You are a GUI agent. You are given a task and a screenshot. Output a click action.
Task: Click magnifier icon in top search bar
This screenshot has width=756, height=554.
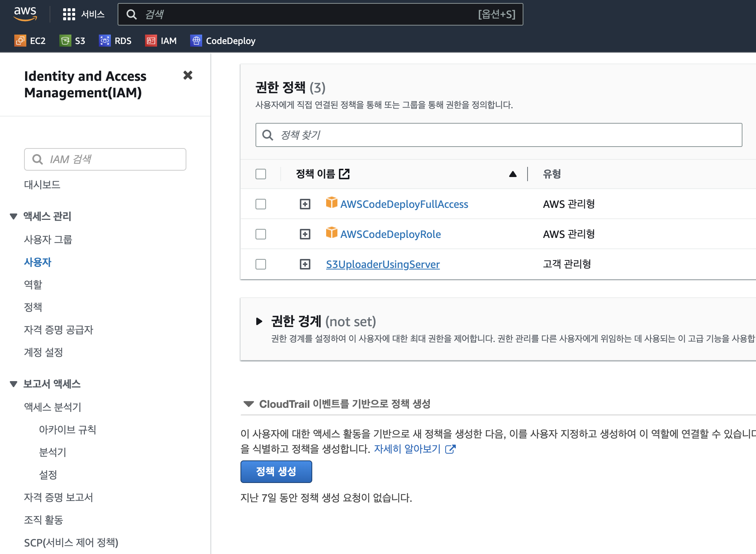132,14
